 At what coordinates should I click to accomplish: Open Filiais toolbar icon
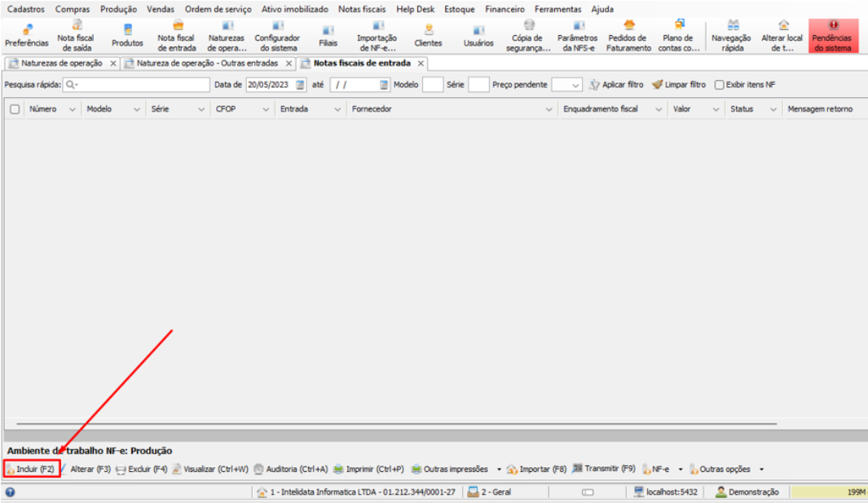(328, 35)
